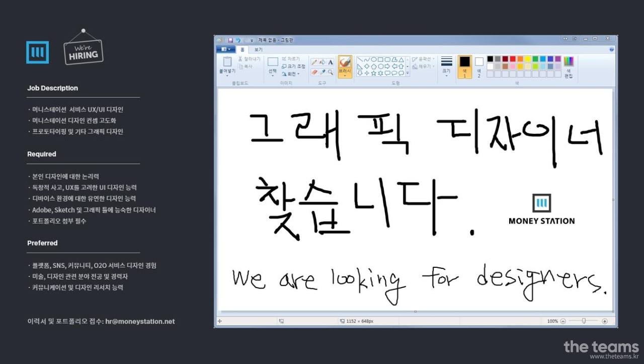
Task: Select the Text tool (A icon)
Action: click(x=331, y=62)
